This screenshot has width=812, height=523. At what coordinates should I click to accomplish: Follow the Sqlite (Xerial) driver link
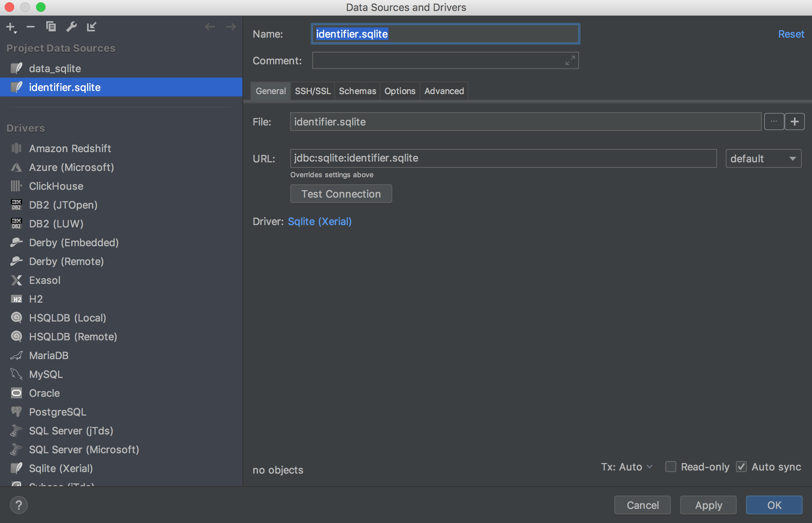[x=320, y=222]
